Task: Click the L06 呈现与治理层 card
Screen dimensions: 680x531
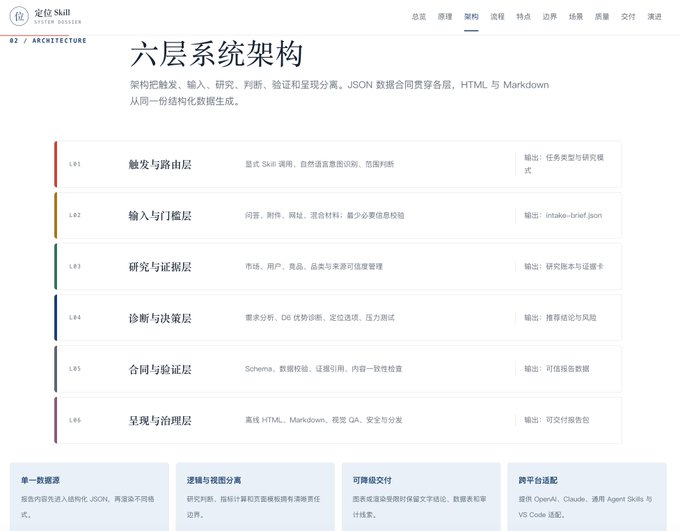Action: pos(338,420)
